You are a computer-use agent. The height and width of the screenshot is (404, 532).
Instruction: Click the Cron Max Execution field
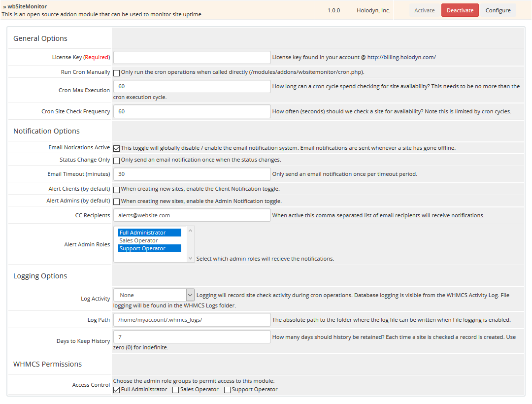tap(192, 86)
